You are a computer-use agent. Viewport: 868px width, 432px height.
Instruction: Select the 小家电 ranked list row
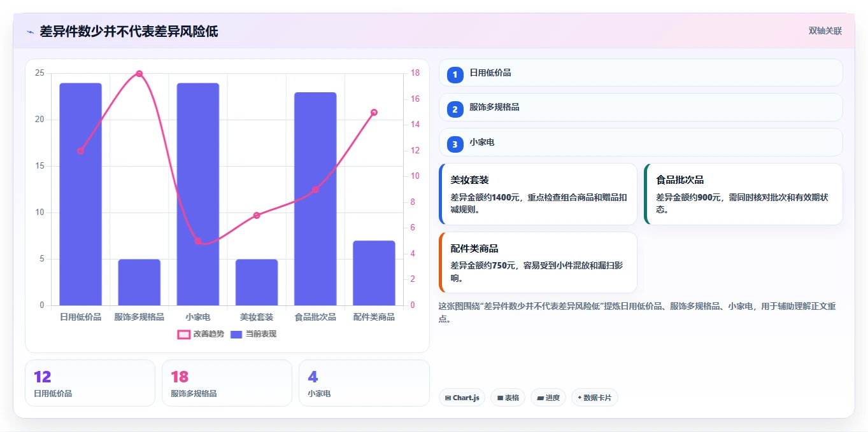(x=641, y=143)
